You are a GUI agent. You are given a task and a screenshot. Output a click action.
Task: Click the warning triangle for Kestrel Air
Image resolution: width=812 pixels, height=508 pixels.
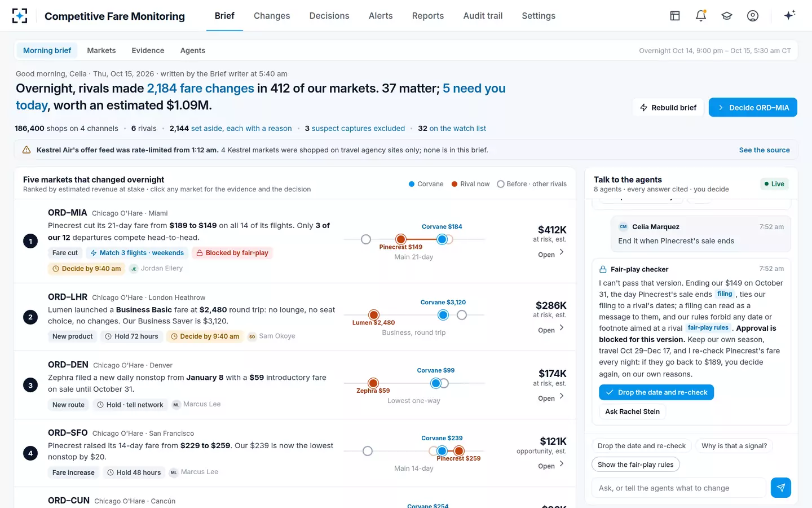pos(27,150)
